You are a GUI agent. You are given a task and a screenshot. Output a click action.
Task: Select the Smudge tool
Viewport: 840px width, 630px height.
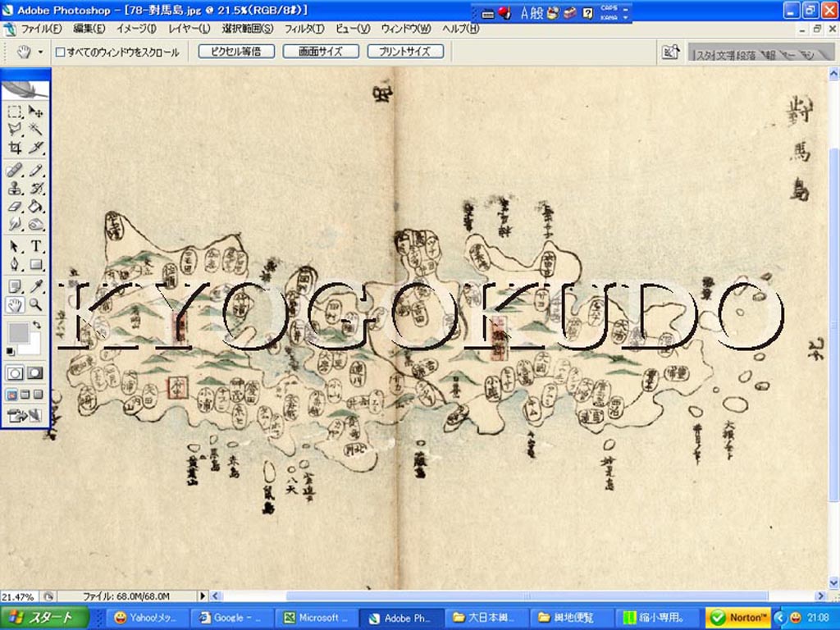15,224
